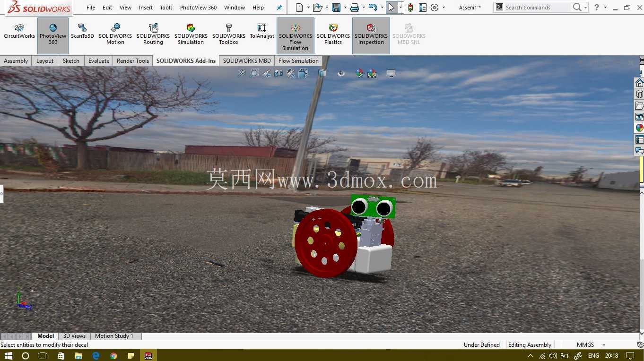Click the Search Commands field
Screen dimensions: 644x361
pyautogui.click(x=537, y=8)
